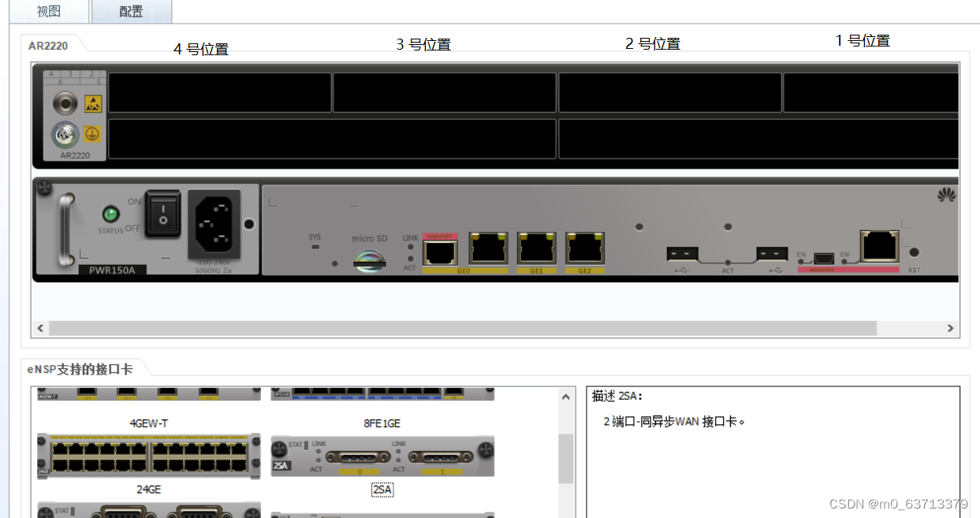The image size is (980, 518).
Task: Click the device view scrollbar left arrow
Action: click(41, 328)
